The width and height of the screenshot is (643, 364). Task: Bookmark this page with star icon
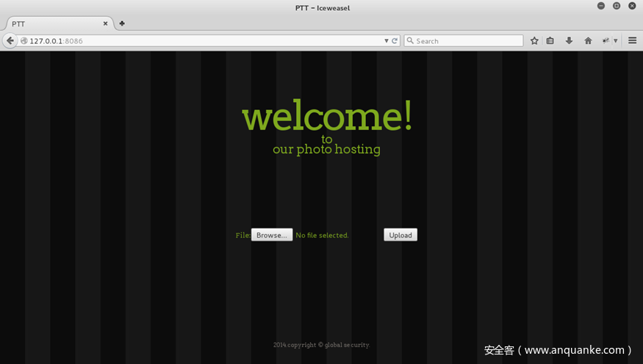534,40
